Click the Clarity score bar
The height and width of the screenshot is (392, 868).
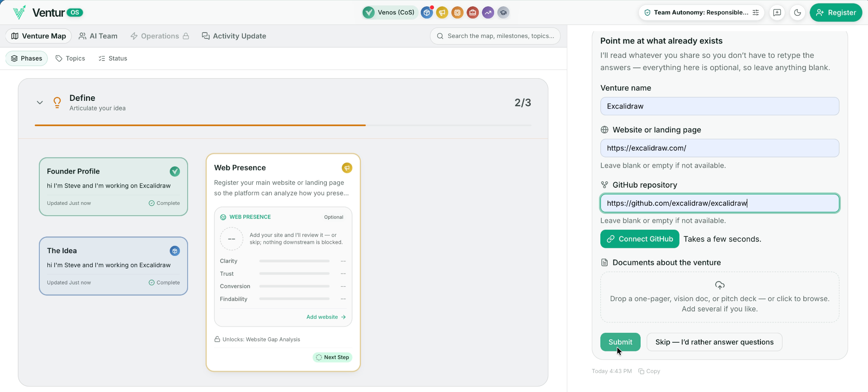[294, 261]
